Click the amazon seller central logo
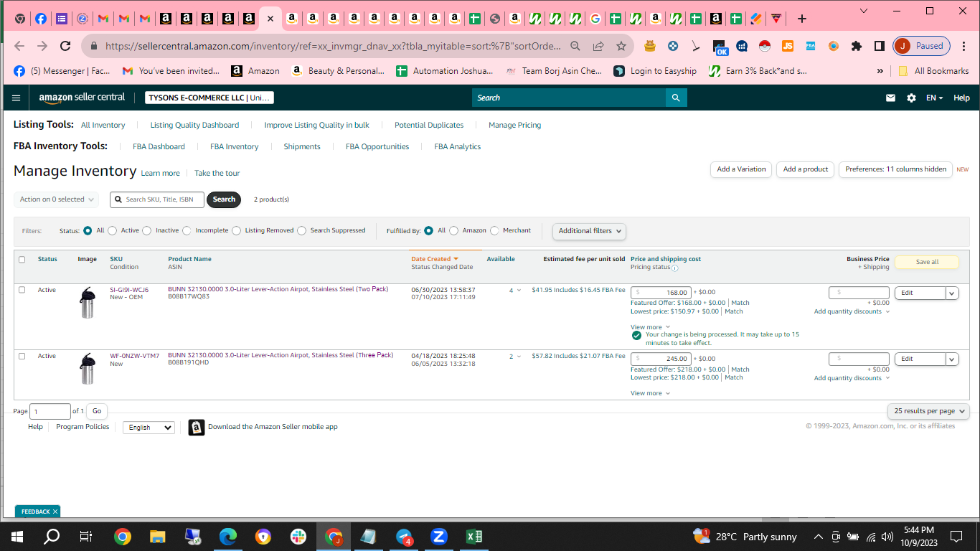Image resolution: width=980 pixels, height=551 pixels. point(82,98)
